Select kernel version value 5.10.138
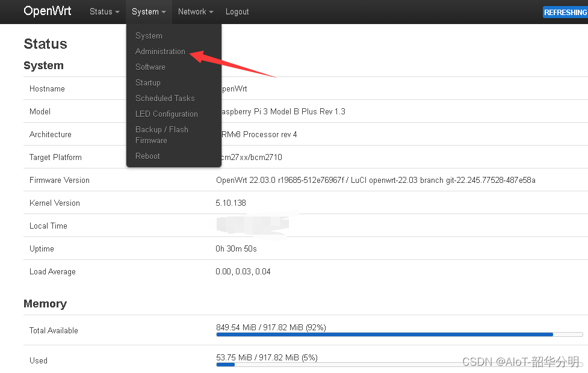This screenshot has width=588, height=373. point(231,203)
